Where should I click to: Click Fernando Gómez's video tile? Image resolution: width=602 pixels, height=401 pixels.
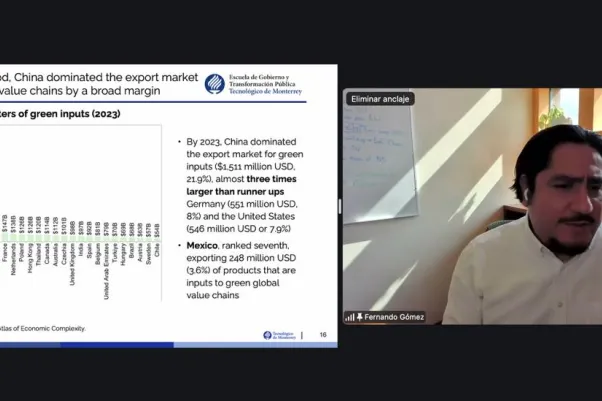coord(472,207)
